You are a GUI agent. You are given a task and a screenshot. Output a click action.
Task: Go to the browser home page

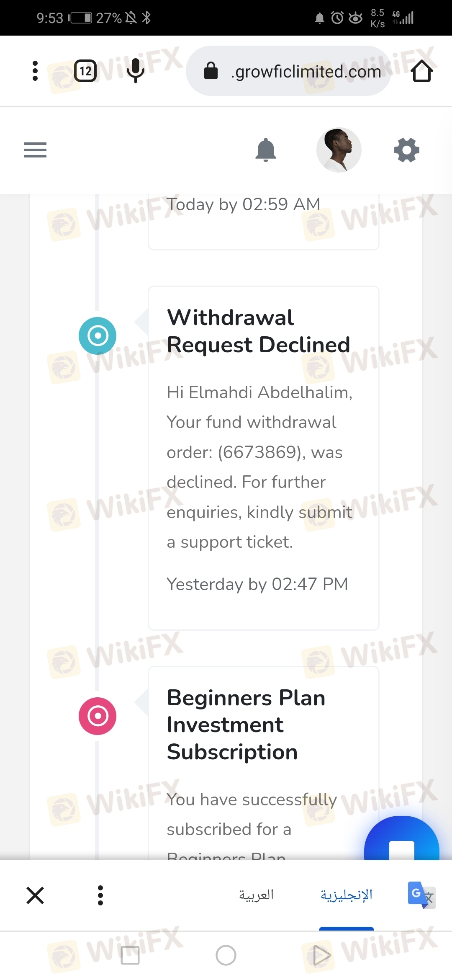[x=421, y=71]
